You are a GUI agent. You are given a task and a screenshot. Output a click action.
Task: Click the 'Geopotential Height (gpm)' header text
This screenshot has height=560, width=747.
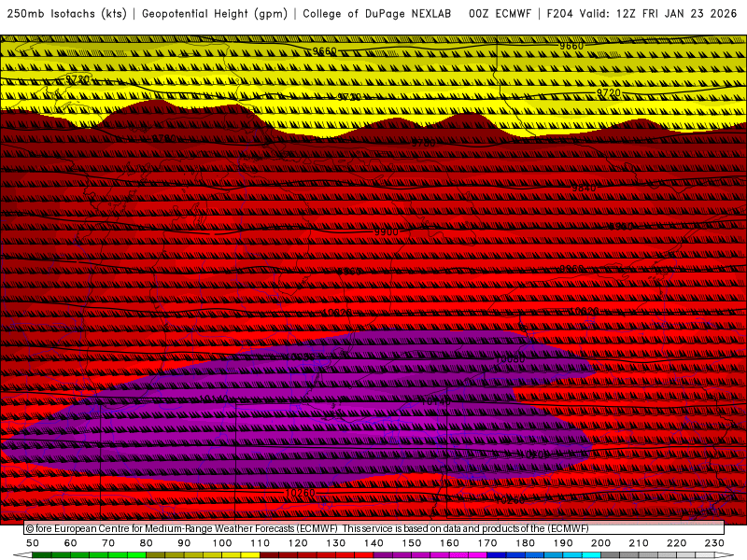coord(215,14)
